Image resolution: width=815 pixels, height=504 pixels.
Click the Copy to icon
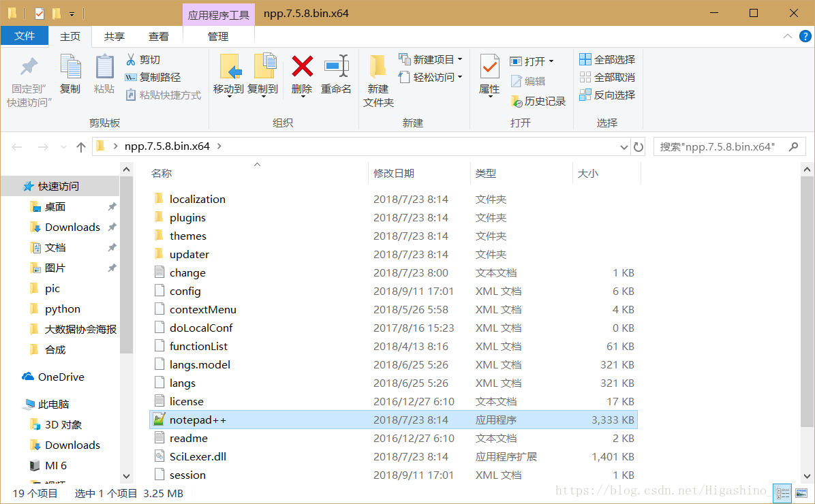(264, 67)
